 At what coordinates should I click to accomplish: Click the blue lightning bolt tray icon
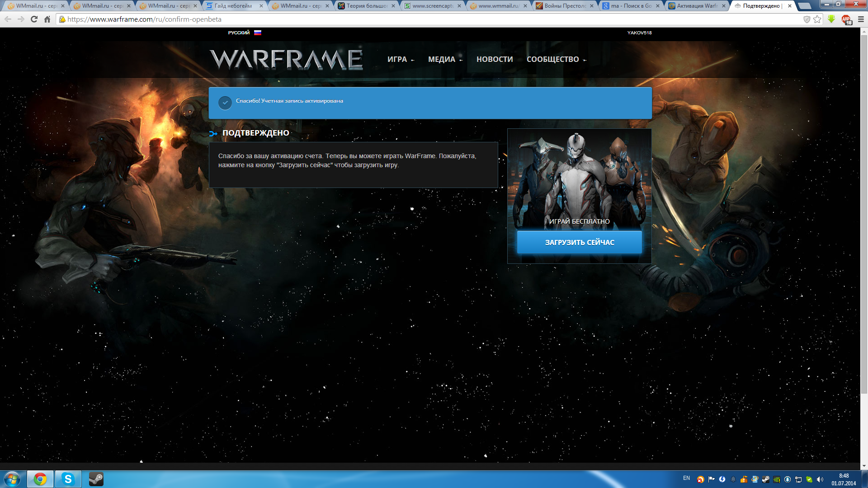click(x=722, y=479)
